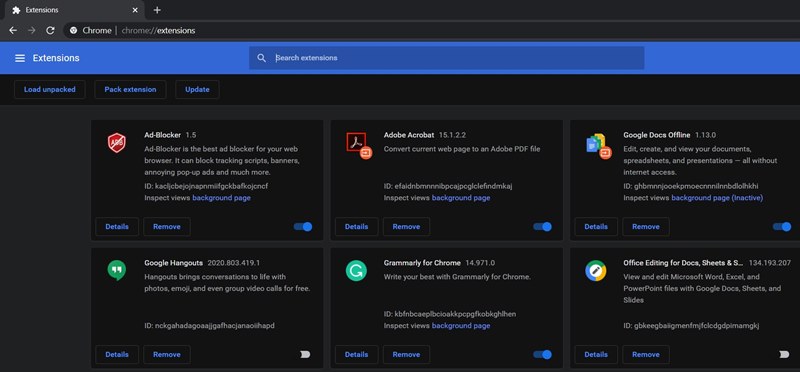Image resolution: width=800 pixels, height=372 pixels.
Task: Open Details for Google Hangouts
Action: [117, 354]
